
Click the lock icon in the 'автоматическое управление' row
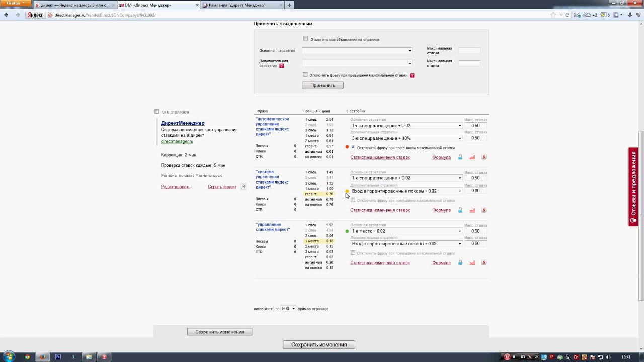460,157
